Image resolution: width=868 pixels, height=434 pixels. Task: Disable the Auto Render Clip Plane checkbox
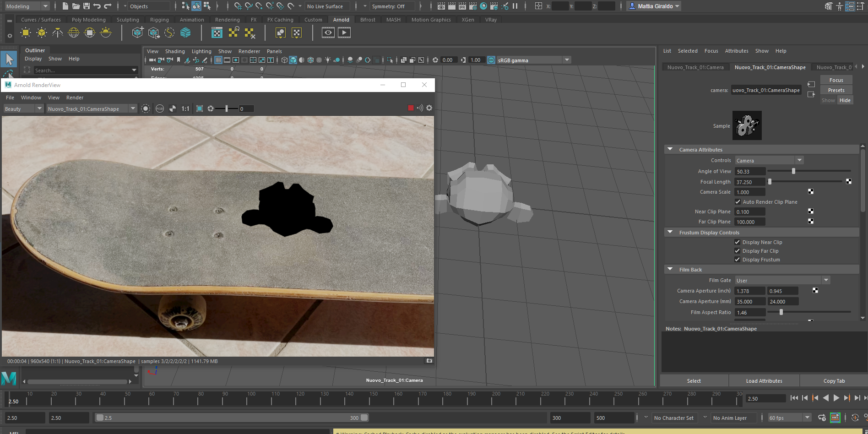(738, 201)
